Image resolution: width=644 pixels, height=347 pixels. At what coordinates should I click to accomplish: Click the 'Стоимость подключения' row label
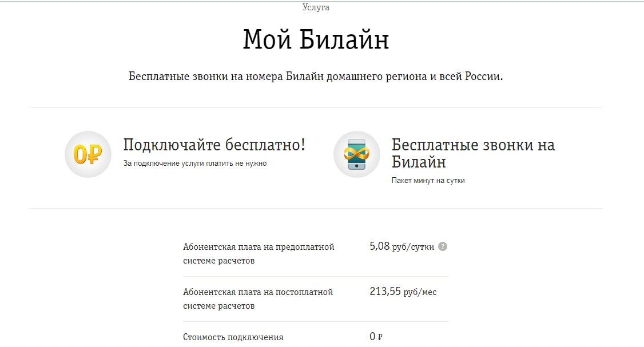click(233, 337)
